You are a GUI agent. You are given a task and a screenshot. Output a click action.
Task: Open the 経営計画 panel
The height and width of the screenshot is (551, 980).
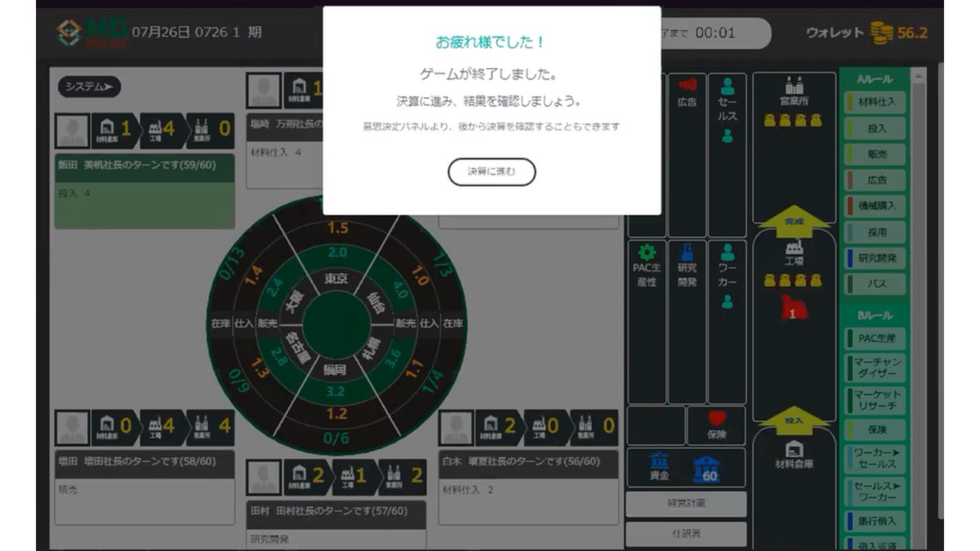686,504
